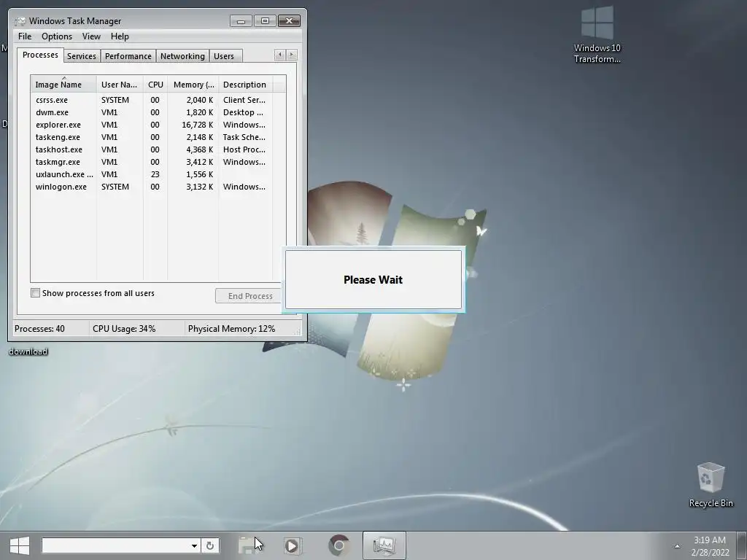Open the Help menu
The width and height of the screenshot is (747, 560).
[120, 36]
